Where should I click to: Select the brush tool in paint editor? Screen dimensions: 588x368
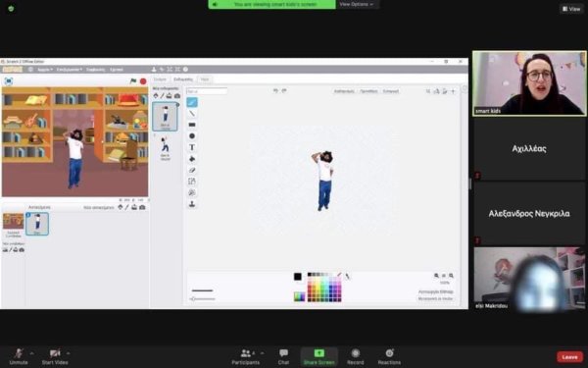pyautogui.click(x=192, y=102)
